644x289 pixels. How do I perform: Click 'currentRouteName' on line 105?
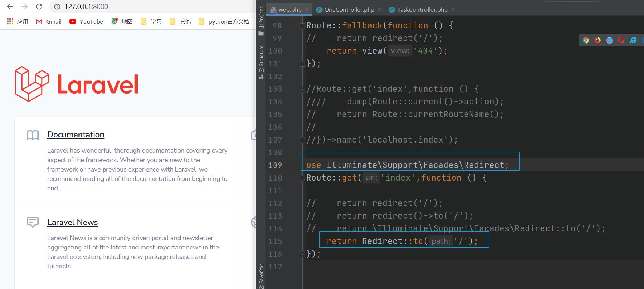pyautogui.click(x=449, y=114)
